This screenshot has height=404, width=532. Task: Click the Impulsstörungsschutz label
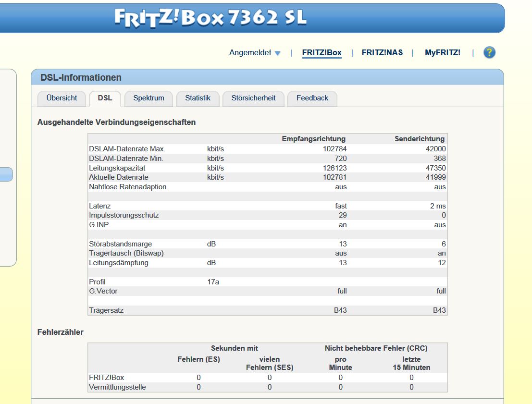(x=124, y=215)
